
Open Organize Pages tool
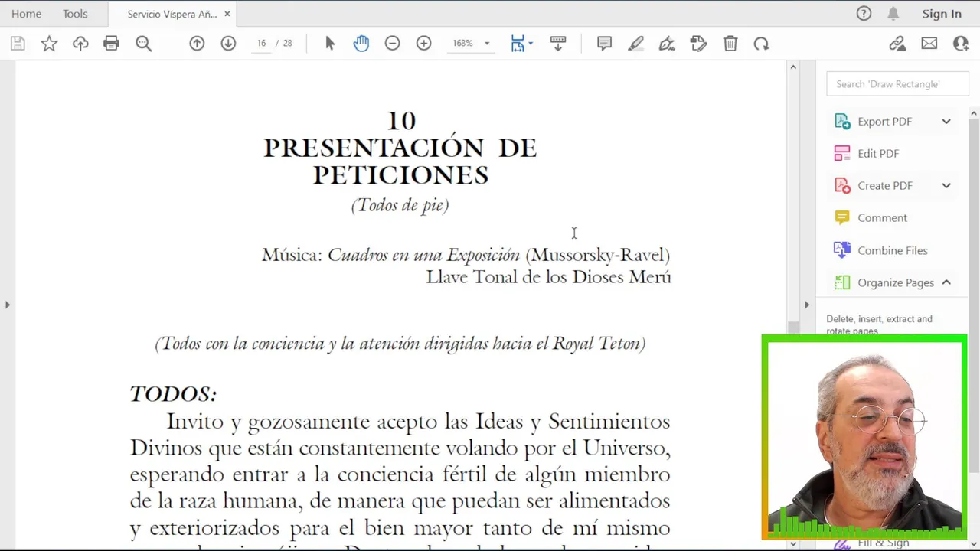(895, 282)
